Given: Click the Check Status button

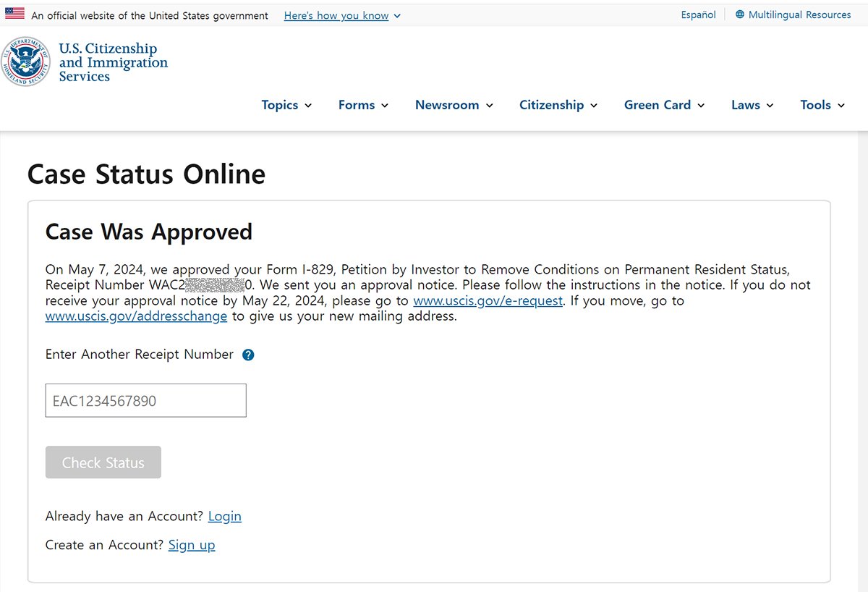Looking at the screenshot, I should [x=103, y=462].
